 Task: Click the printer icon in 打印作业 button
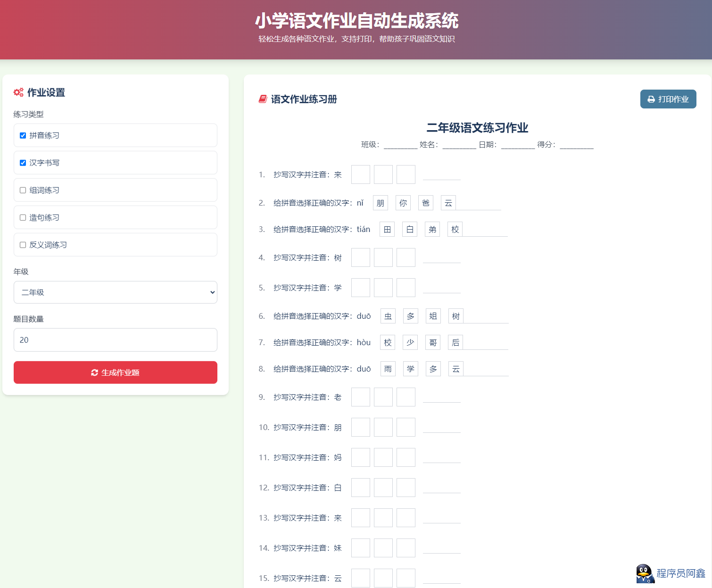(x=651, y=99)
